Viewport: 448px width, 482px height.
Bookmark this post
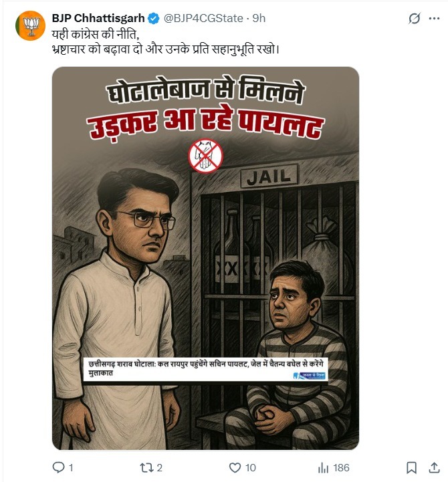point(411,467)
